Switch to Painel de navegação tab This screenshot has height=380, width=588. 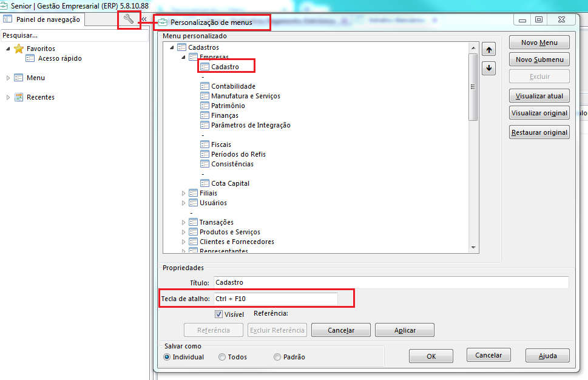42,19
